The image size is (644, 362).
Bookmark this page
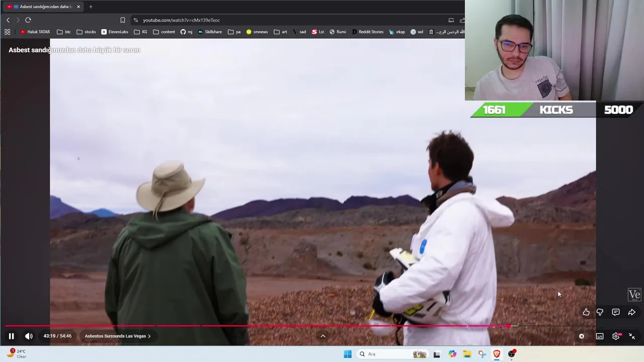[x=123, y=20]
